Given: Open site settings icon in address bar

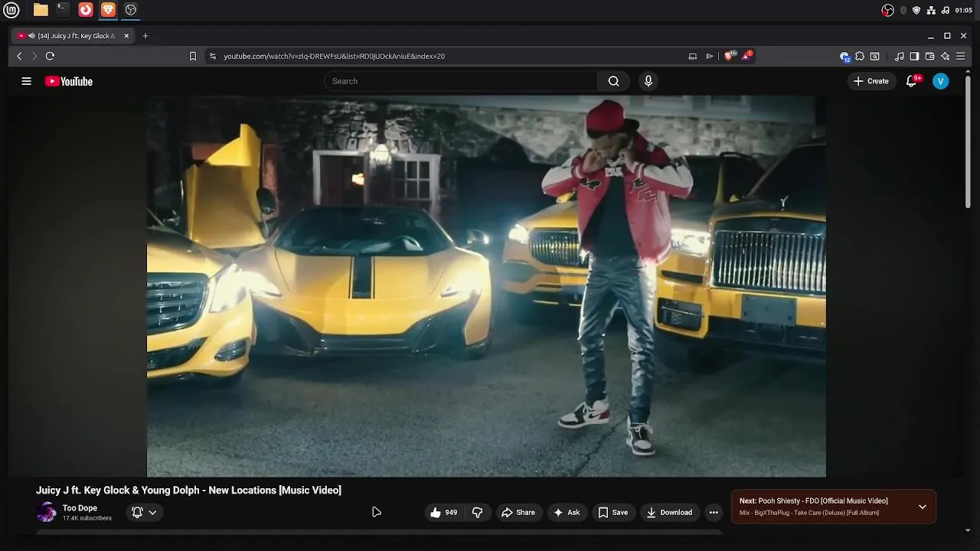Looking at the screenshot, I should [213, 56].
